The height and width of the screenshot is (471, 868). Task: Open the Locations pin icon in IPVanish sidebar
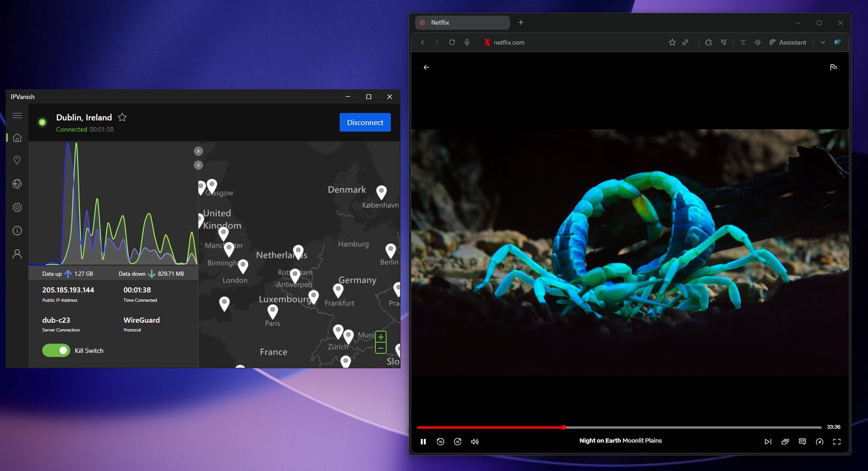17,160
